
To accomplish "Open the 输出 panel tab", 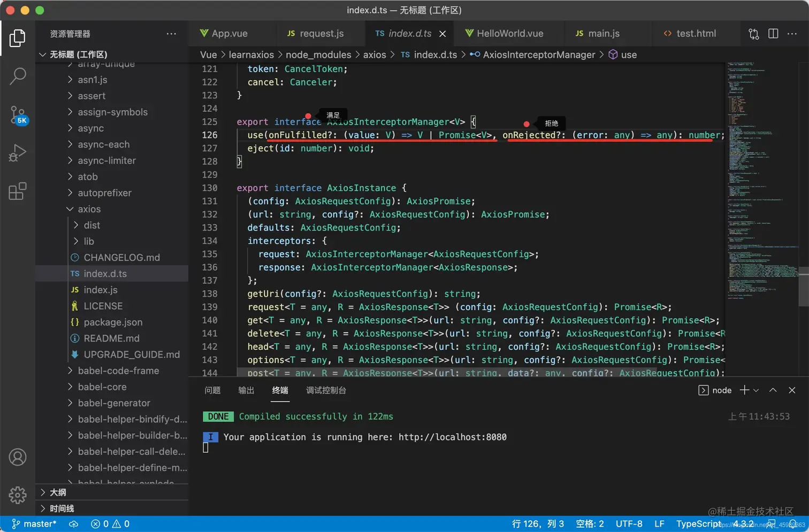I will point(246,390).
